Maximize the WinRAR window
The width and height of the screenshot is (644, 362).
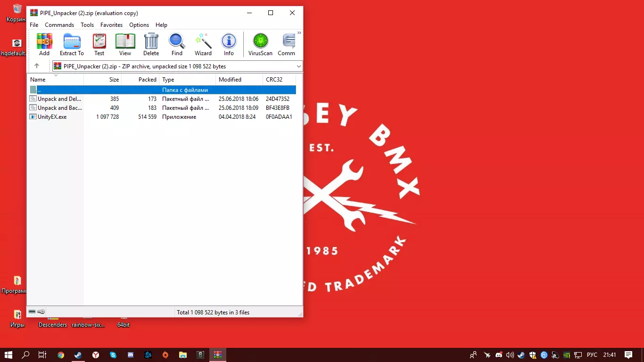[x=271, y=13]
